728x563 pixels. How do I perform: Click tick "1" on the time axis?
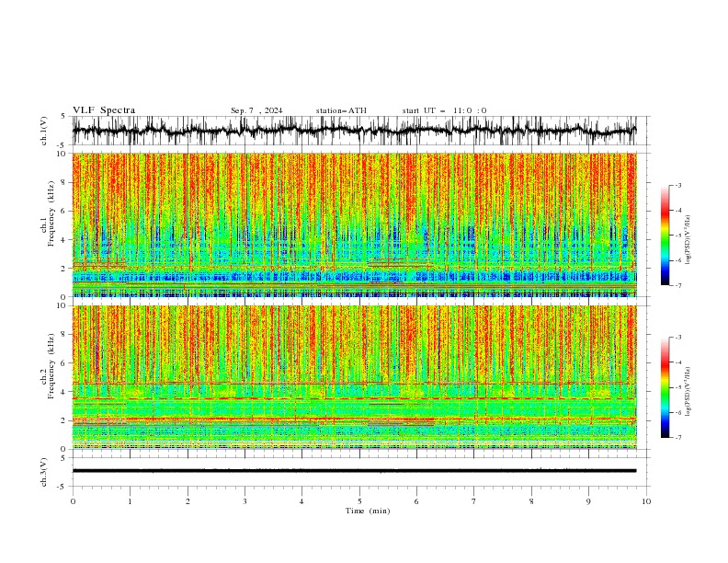click(130, 501)
